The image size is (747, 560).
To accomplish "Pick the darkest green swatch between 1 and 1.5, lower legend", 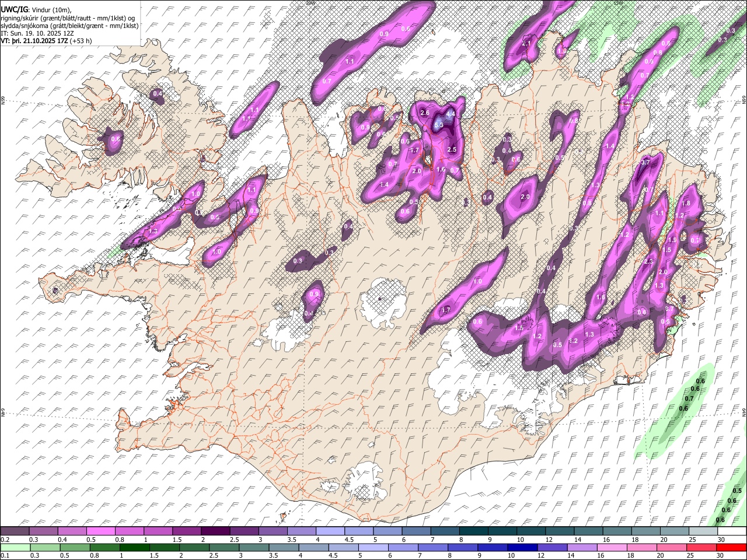I will click(x=134, y=548).
